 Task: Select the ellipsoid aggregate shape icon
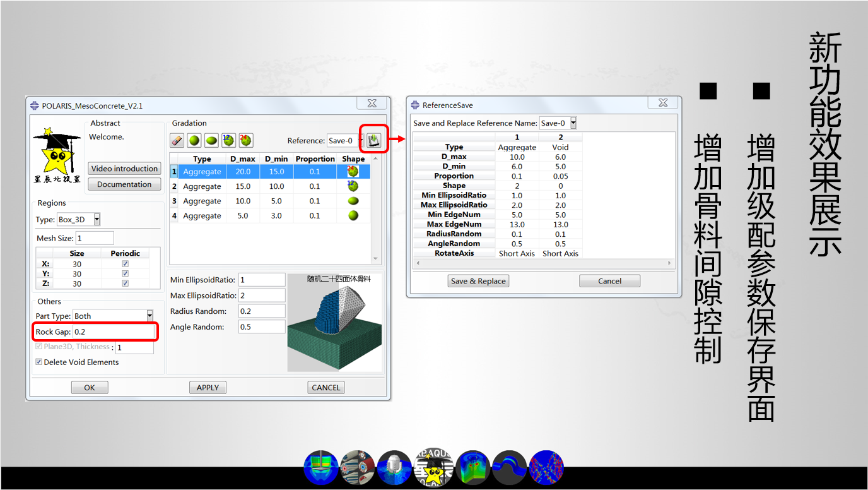coord(211,141)
